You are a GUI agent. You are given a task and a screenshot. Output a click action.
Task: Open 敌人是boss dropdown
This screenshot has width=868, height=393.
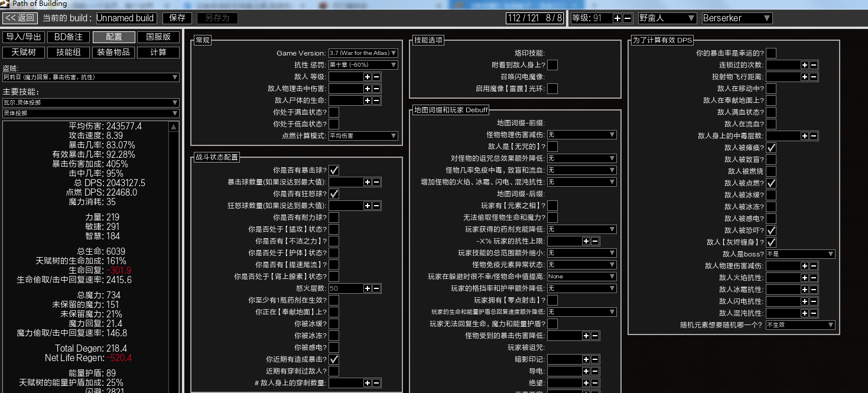(800, 254)
